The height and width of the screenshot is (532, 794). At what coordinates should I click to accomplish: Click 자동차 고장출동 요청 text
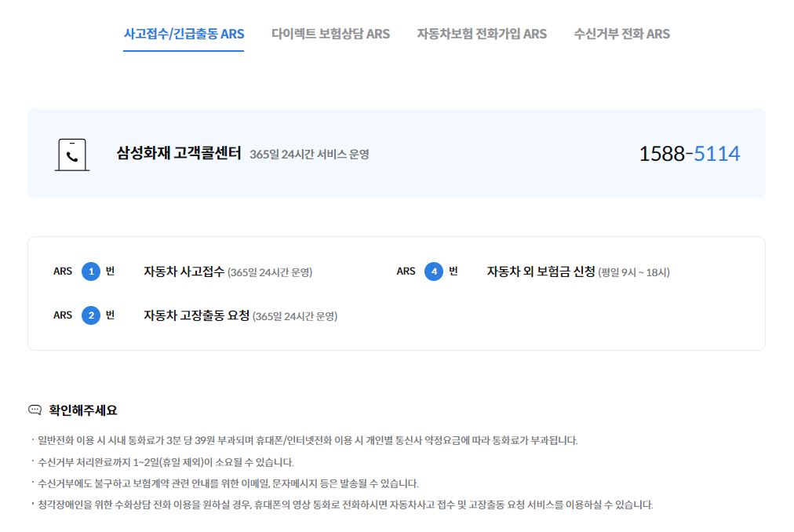196,315
